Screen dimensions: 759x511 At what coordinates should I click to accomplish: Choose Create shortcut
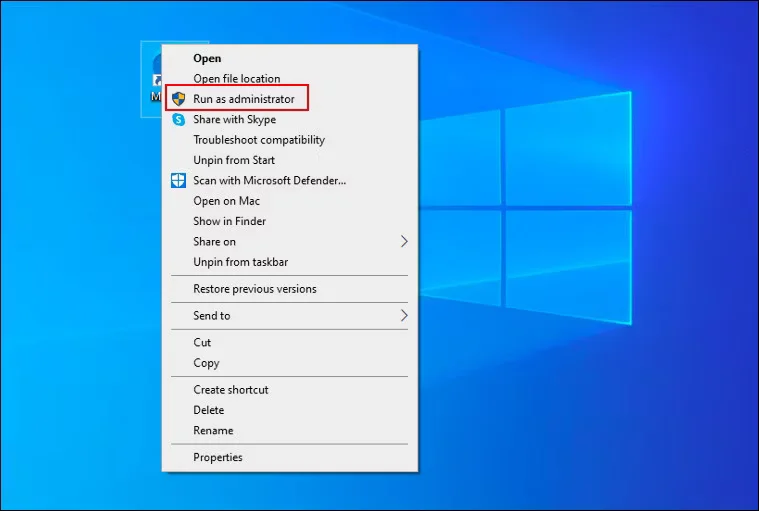point(230,390)
